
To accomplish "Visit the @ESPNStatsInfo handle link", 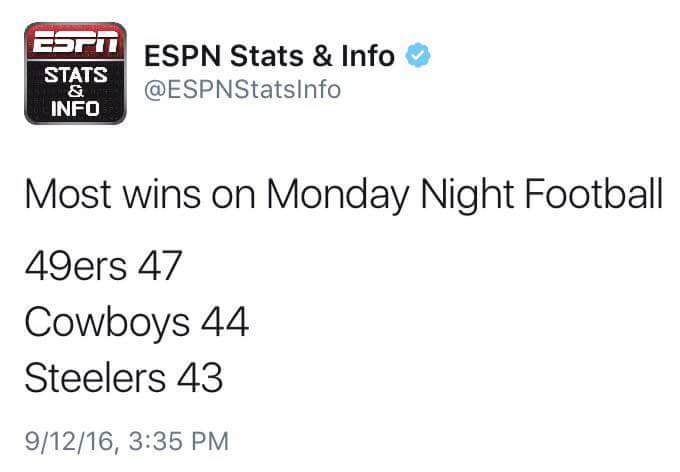I will point(242,90).
